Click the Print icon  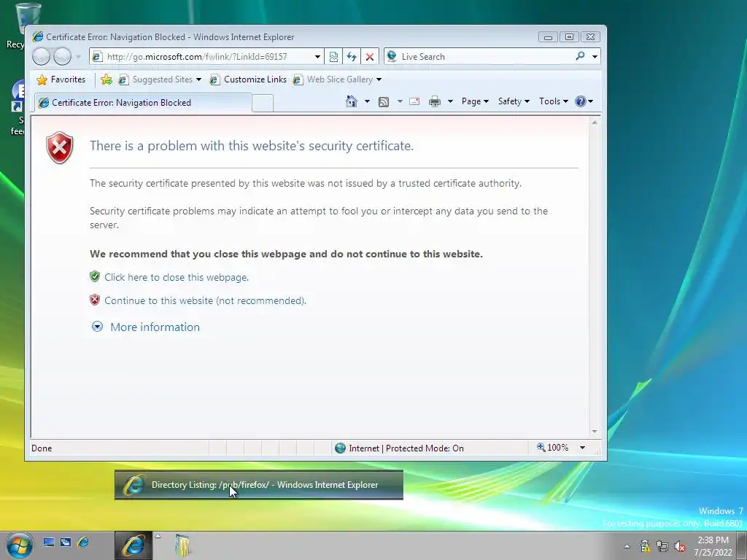coord(435,101)
